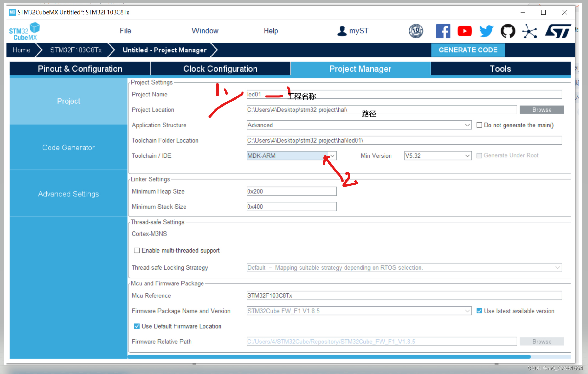Expand Thread-safe Locking Strategy dropdown

[404, 268]
